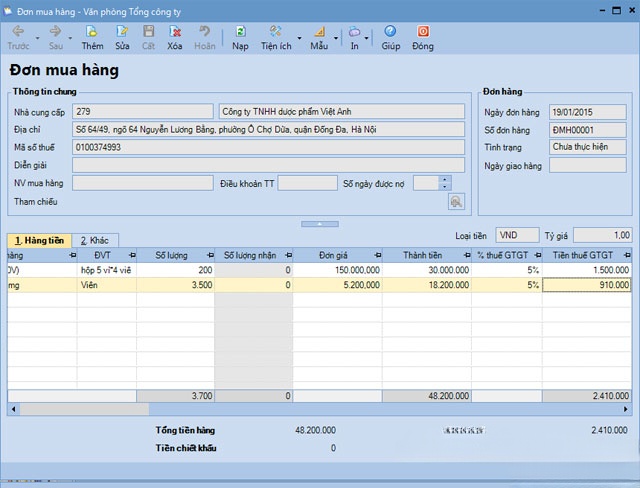
Task: Switch to the 1. Hàng tiền tab
Action: [x=40, y=240]
